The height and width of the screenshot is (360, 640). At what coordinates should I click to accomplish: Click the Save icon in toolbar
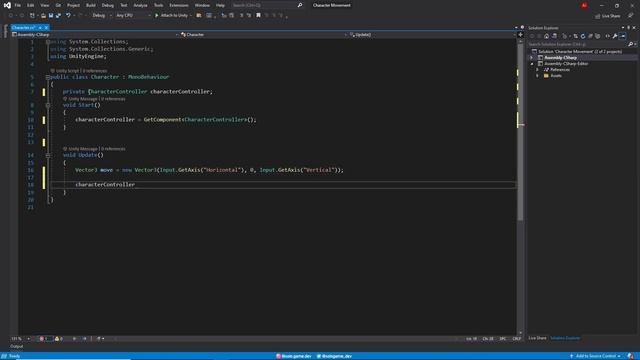pyautogui.click(x=51, y=16)
